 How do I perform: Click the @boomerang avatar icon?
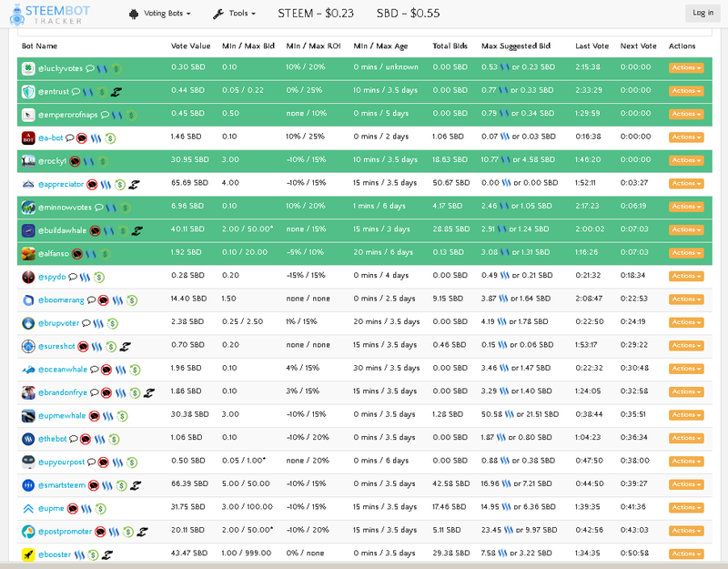[x=28, y=300]
